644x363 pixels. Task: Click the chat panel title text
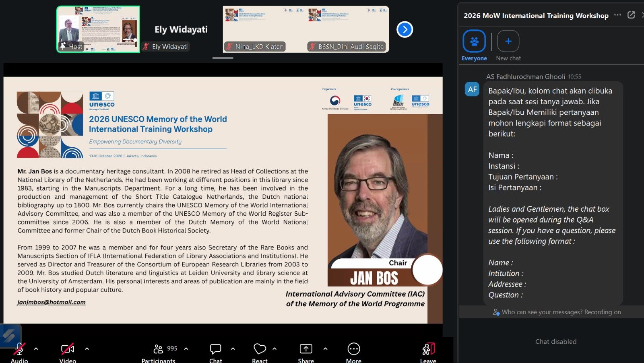coord(536,16)
